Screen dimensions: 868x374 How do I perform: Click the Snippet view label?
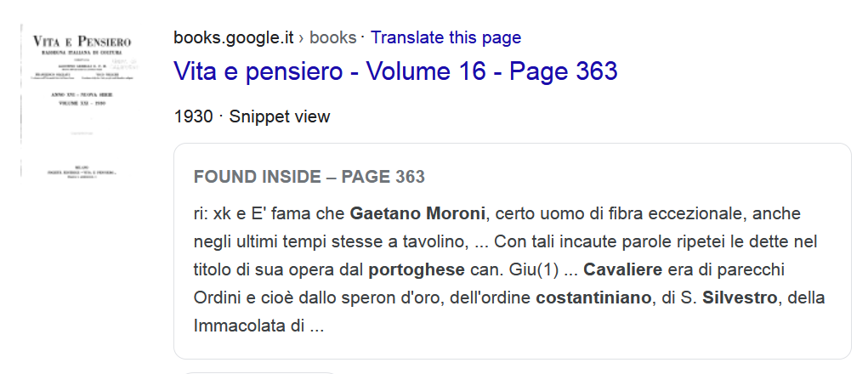(280, 116)
